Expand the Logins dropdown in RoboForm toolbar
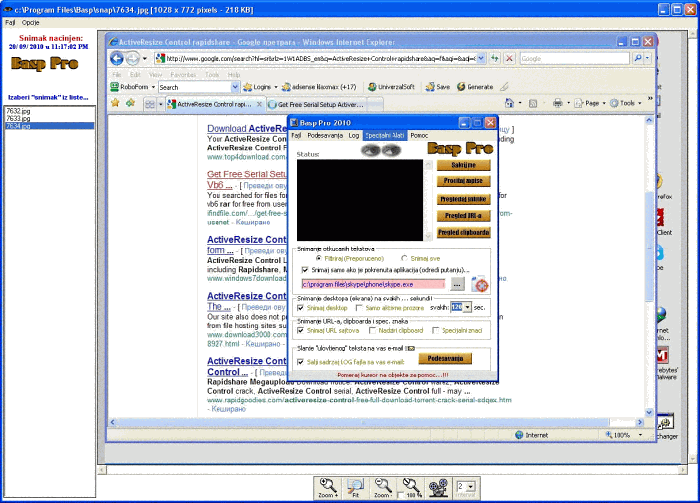The width and height of the screenshot is (700, 503). 276,87
